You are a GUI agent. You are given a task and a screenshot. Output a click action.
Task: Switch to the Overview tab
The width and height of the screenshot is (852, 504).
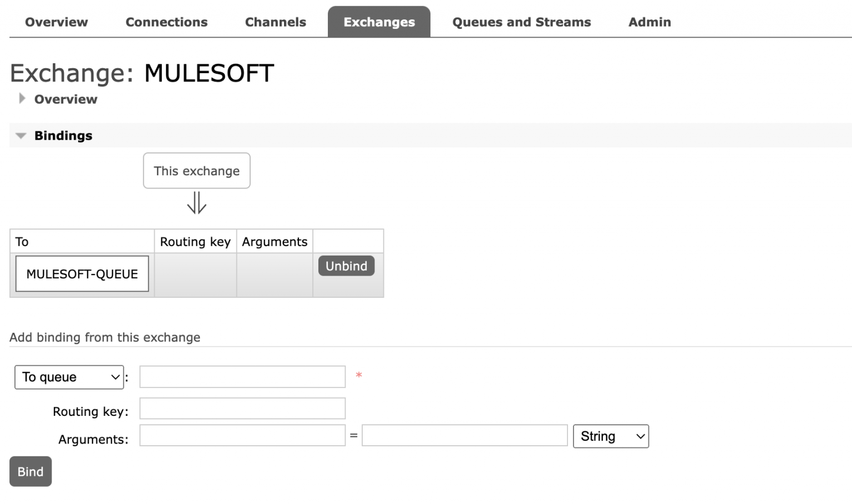point(55,22)
